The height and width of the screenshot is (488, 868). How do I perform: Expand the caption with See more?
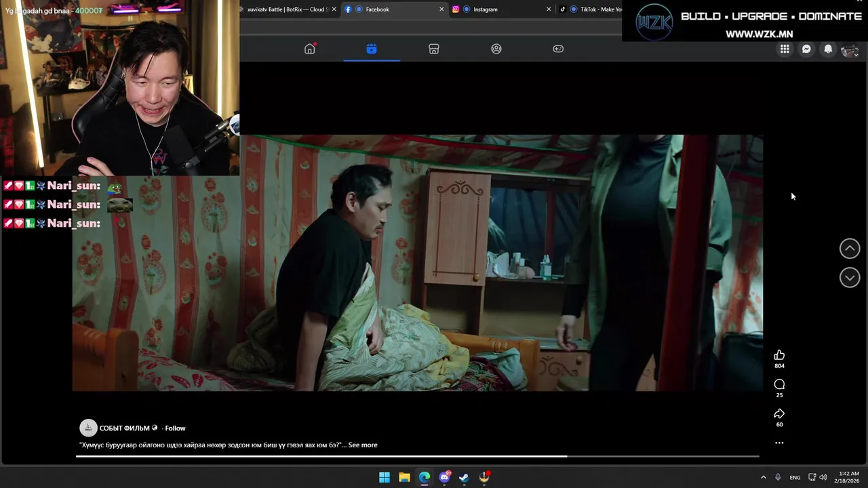pyautogui.click(x=363, y=445)
